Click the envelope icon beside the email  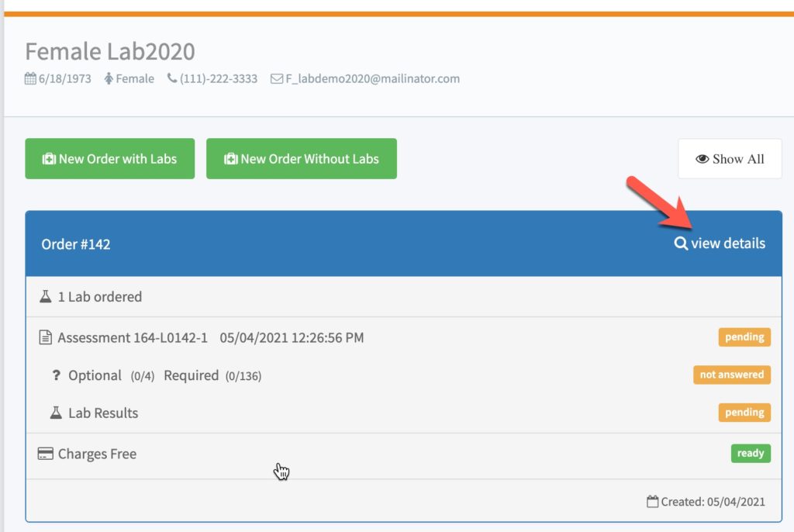[277, 78]
